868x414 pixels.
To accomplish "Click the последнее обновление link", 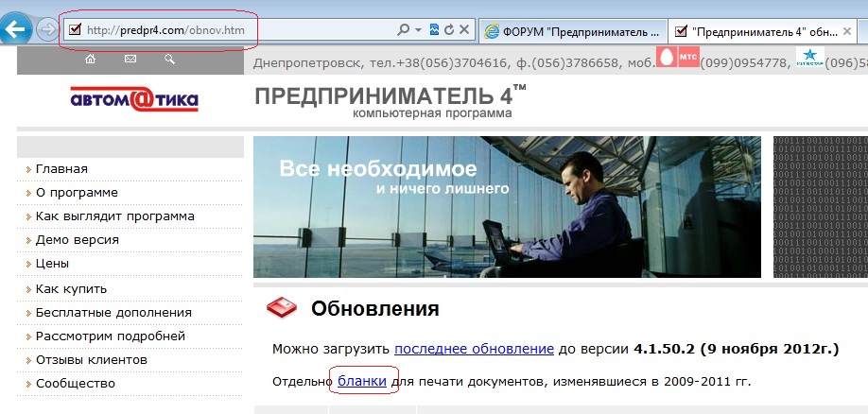I will pos(474,349).
